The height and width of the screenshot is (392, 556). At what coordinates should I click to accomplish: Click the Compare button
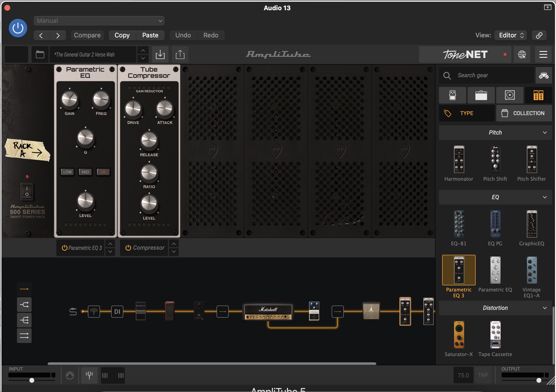[x=87, y=35]
